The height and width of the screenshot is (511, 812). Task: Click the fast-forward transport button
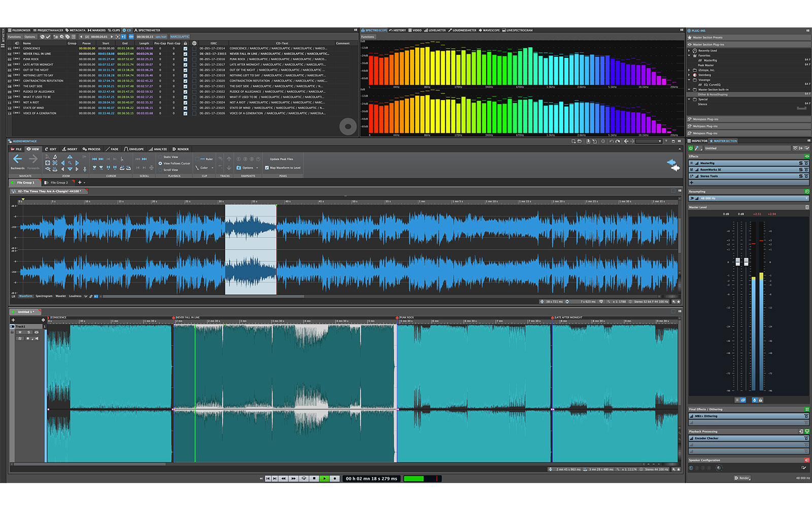(293, 478)
